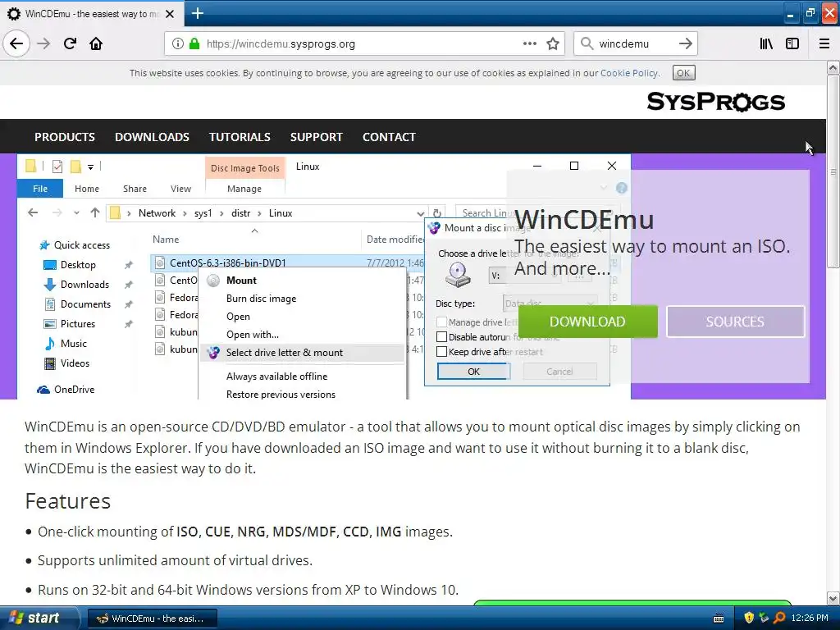Show site information icon in address bar
Image resolution: width=840 pixels, height=630 pixels.
(178, 44)
